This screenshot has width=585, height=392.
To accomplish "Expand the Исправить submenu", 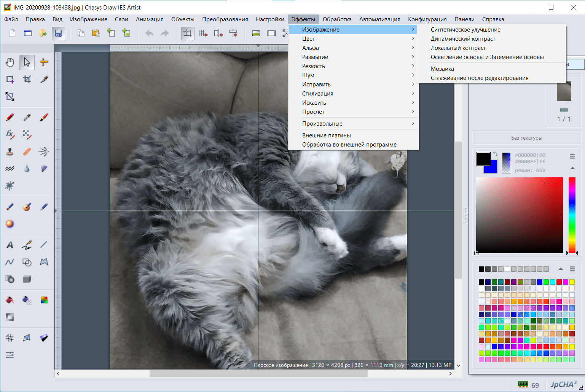I will point(353,84).
